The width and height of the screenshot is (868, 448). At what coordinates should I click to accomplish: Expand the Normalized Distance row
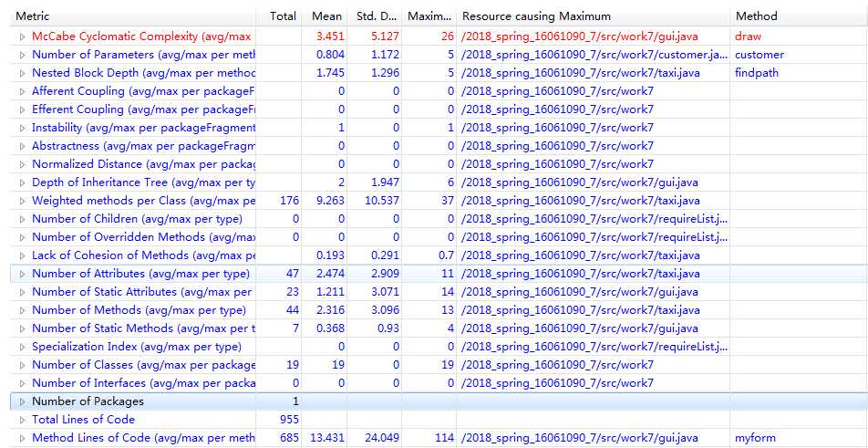click(x=22, y=164)
